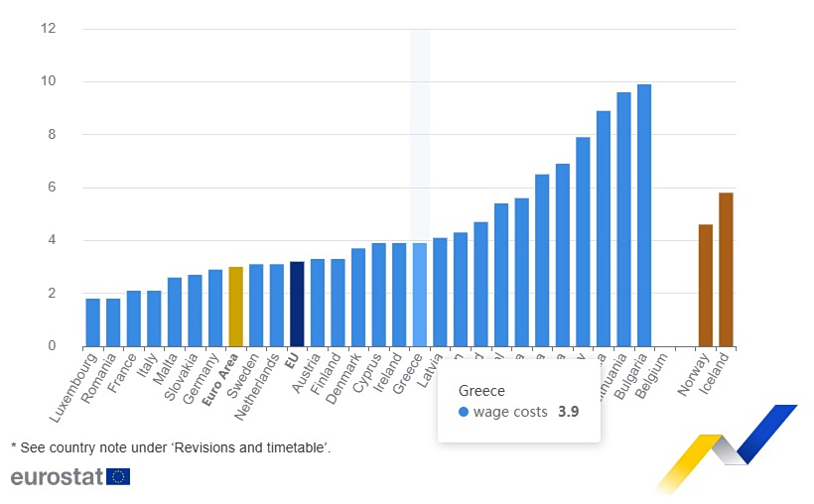Image resolution: width=814 pixels, height=504 pixels.
Task: Select the gold Euro Area bar
Action: [x=235, y=307]
